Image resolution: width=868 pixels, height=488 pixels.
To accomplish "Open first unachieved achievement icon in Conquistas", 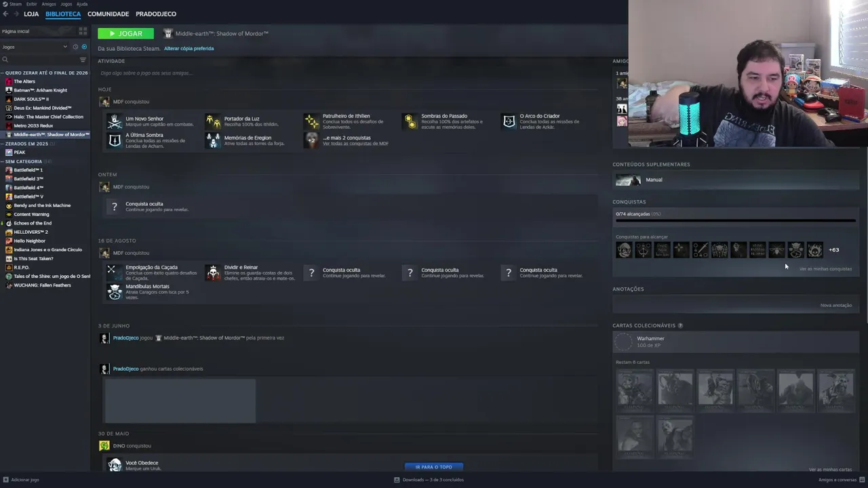I will (624, 250).
